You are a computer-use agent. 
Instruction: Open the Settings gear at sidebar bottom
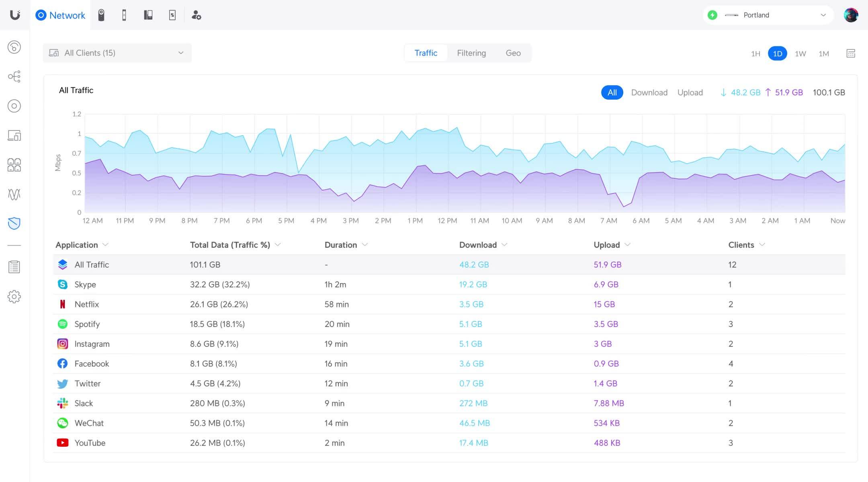[14, 296]
